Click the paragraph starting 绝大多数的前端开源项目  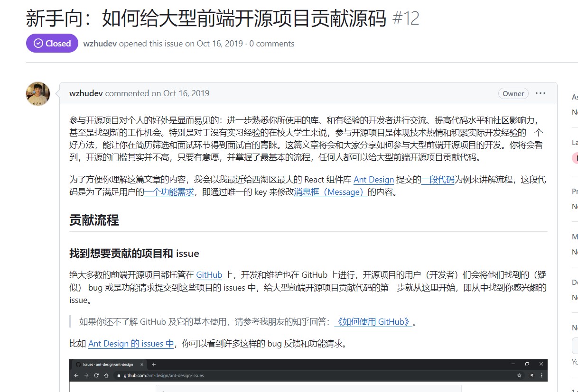[x=308, y=287]
